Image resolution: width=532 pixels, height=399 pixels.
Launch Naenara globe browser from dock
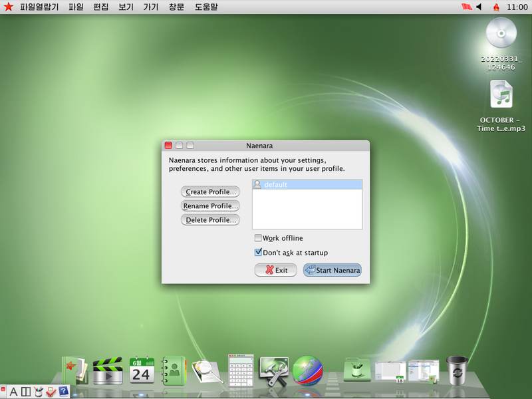coord(307,371)
